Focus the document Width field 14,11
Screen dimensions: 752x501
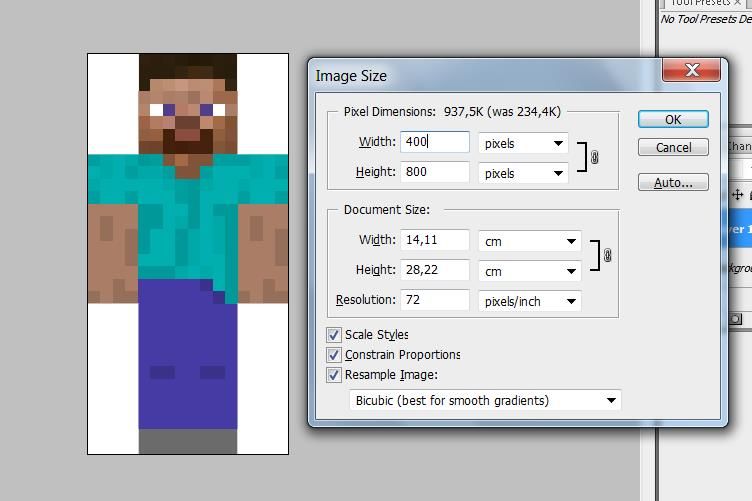(x=435, y=240)
